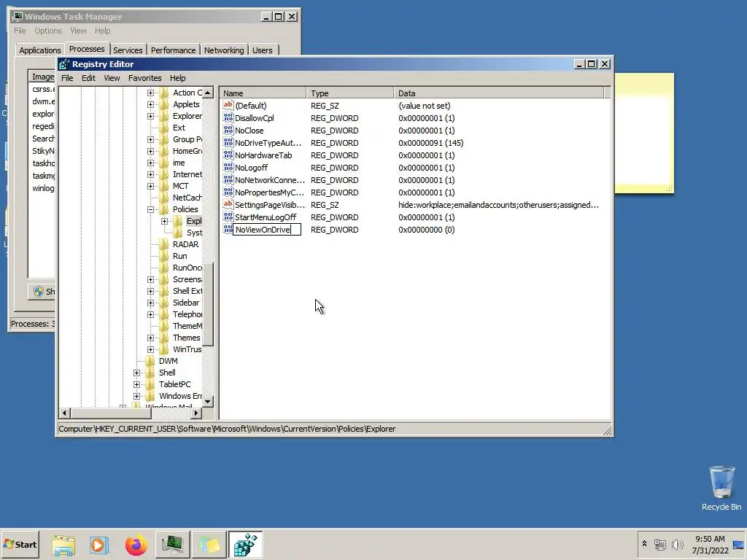Select the Syst... key under Policies
Screen dimensions: 747x560
point(194,233)
